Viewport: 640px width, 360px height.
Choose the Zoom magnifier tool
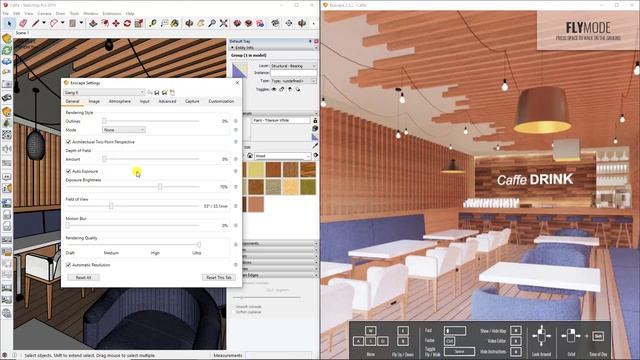click(212, 23)
